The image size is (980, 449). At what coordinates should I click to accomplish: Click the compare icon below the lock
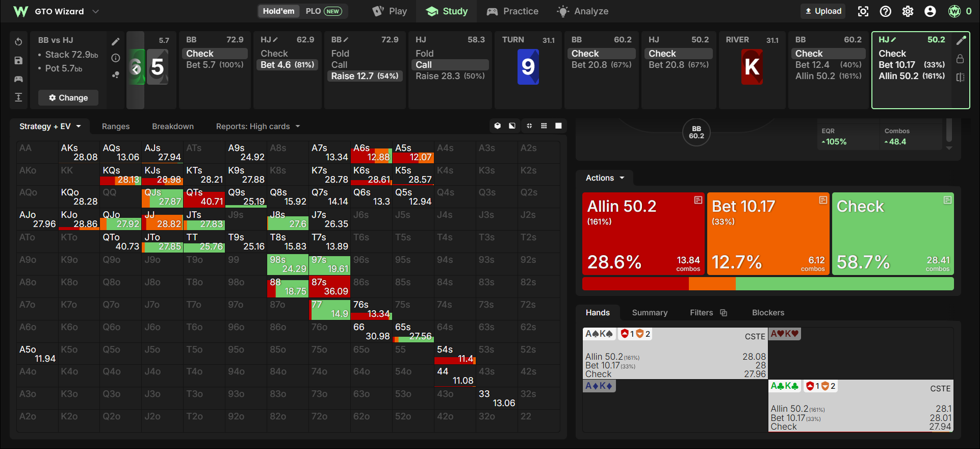(x=960, y=77)
